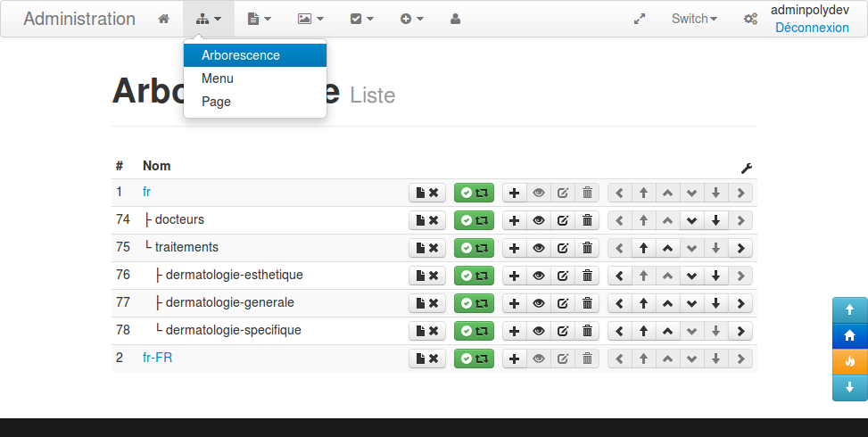
Task: Expand the image icon dropdown in navbar
Action: click(x=310, y=19)
